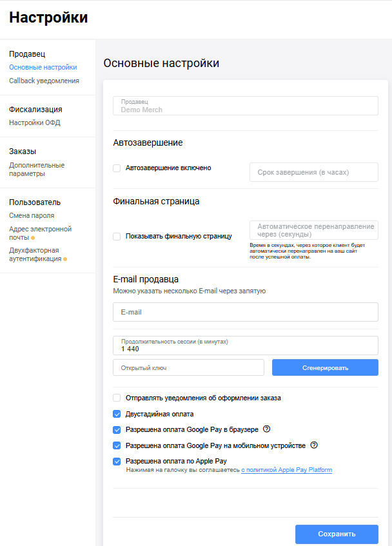Click the Сохранить button

[x=337, y=534]
